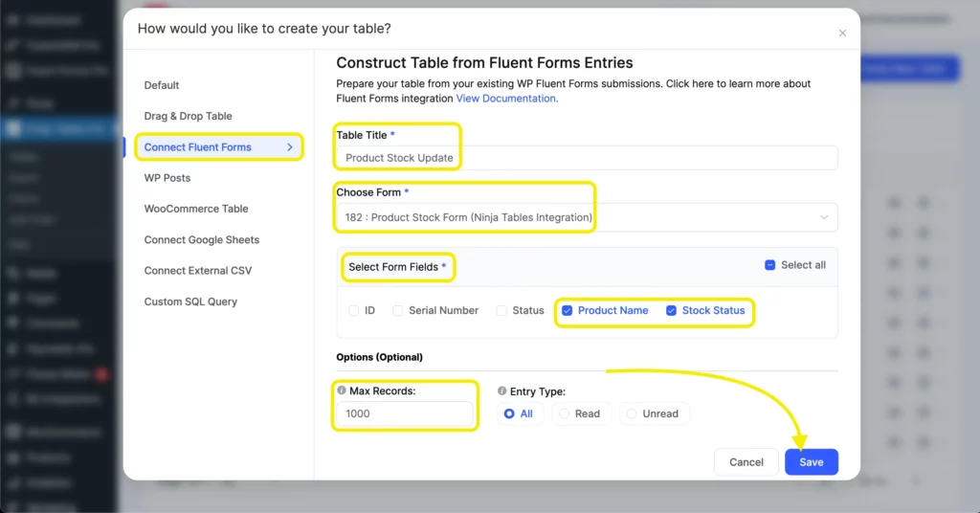The width and height of the screenshot is (980, 513).
Task: Uncheck the Stock Status checkbox
Action: (672, 310)
